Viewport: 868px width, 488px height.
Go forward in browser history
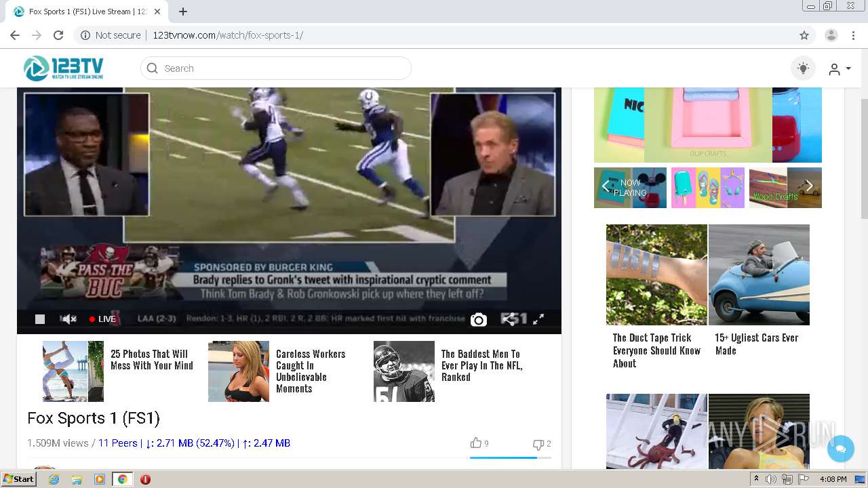click(x=37, y=35)
